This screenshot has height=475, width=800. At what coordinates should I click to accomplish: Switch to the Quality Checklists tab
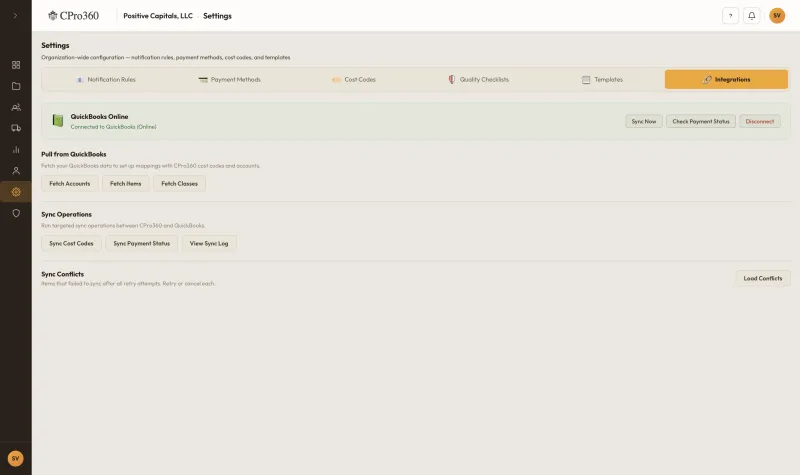pos(478,80)
